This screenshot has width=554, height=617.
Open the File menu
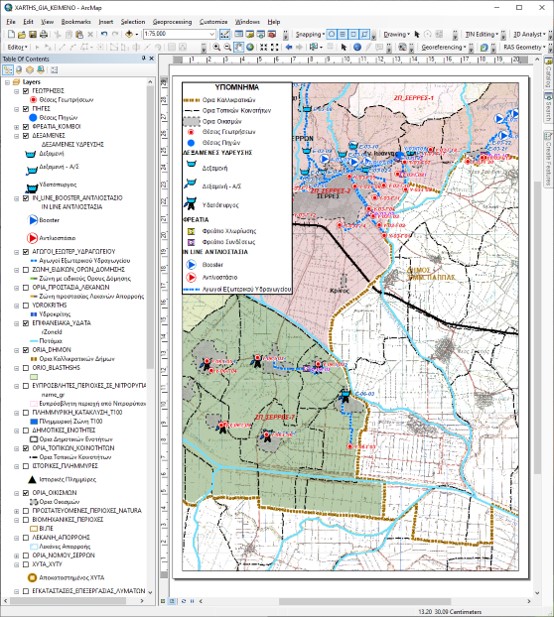coord(11,22)
